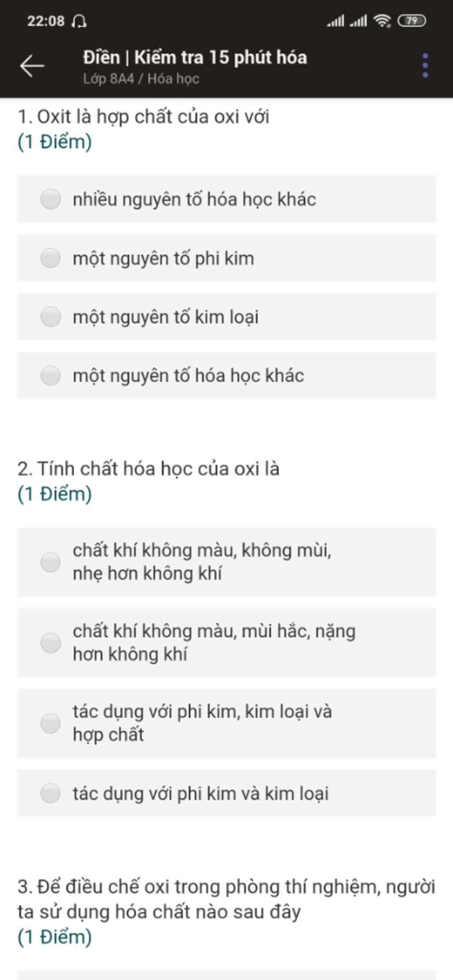Tap the headphone icon in status bar
Screen dimensions: 453x980
[79, 21]
